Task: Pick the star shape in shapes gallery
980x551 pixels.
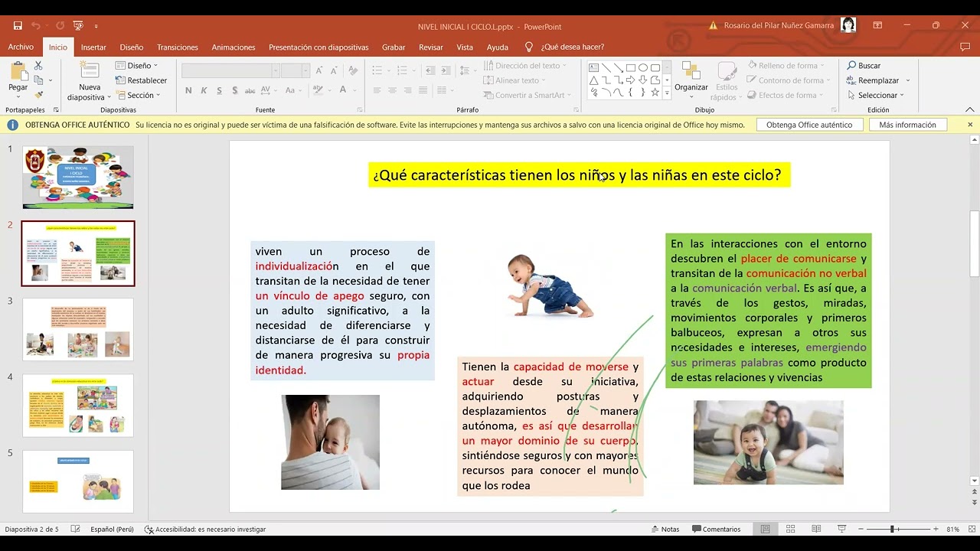Action: [x=655, y=93]
